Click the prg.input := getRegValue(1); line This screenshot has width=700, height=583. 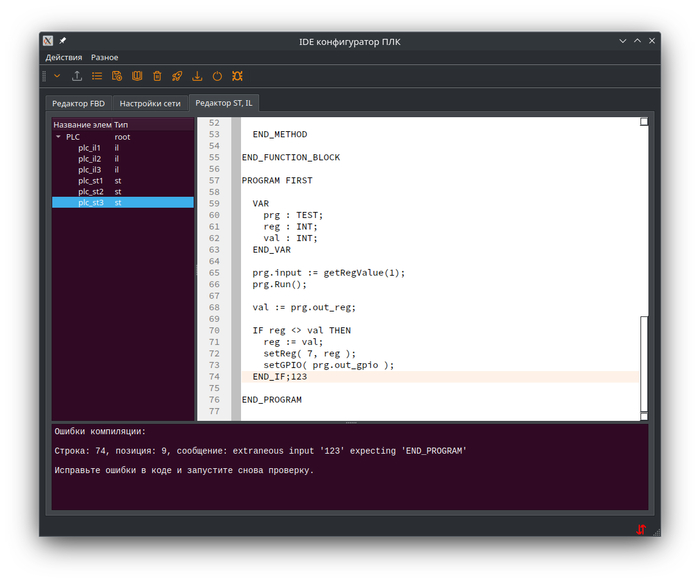coord(328,273)
